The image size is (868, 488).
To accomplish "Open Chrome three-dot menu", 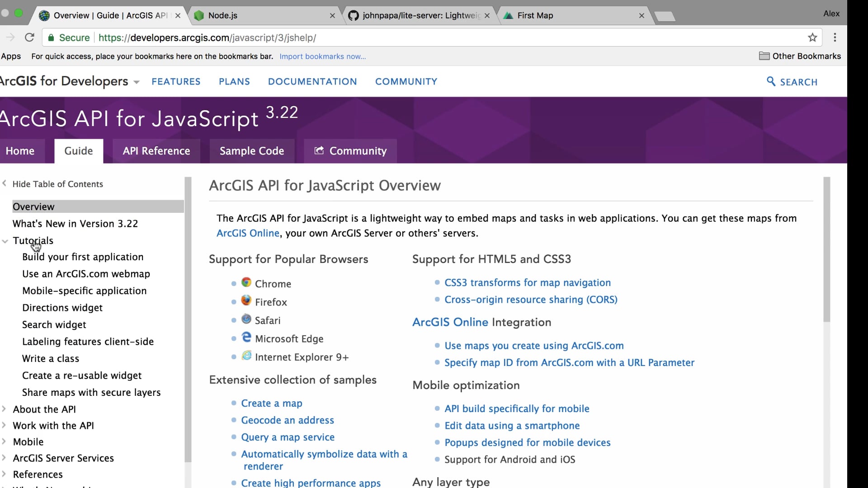I will point(835,38).
